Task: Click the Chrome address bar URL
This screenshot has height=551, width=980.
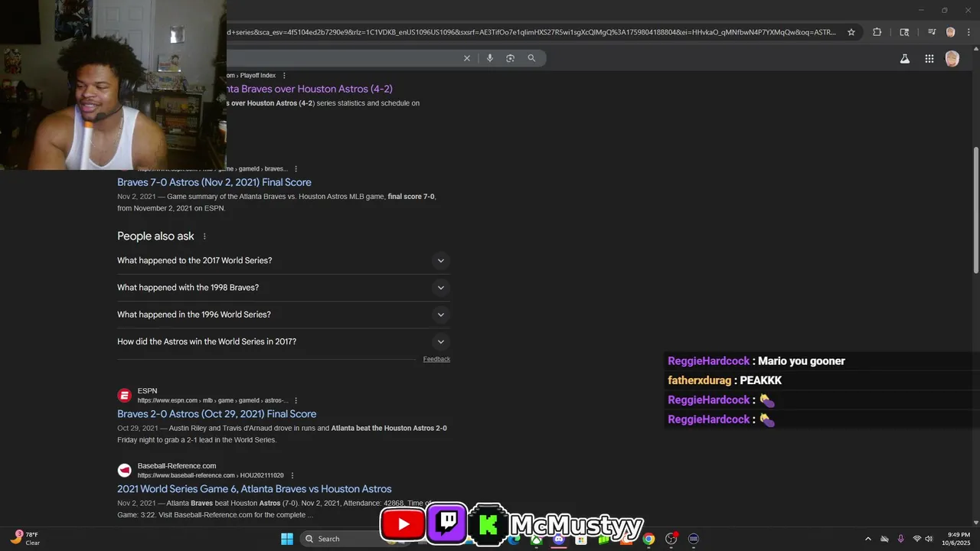Action: (x=532, y=32)
